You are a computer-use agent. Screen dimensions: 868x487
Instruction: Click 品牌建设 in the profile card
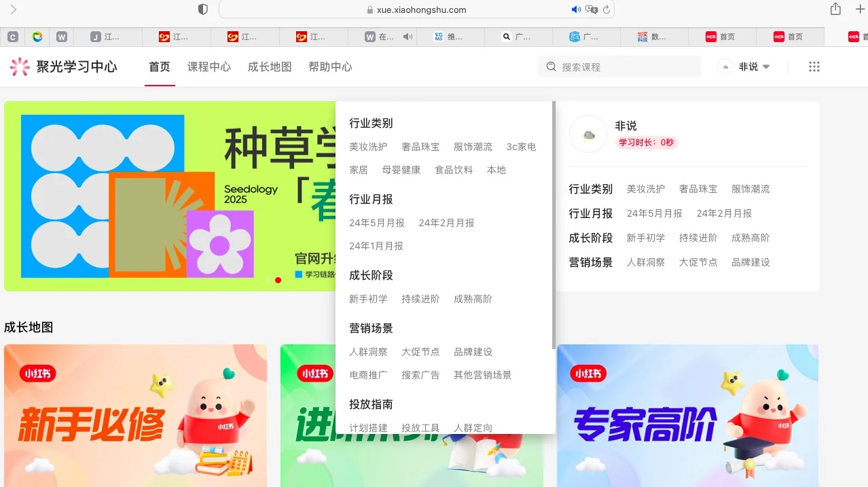(751, 262)
